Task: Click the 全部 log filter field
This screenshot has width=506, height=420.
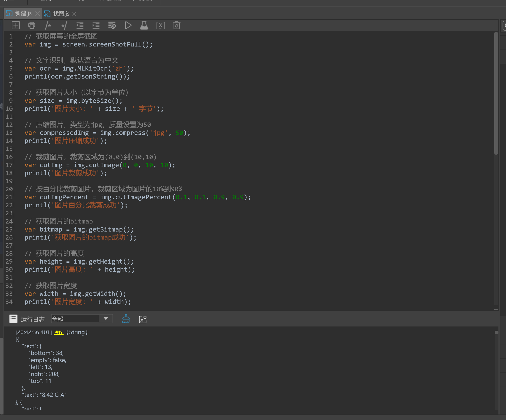Action: tap(75, 319)
